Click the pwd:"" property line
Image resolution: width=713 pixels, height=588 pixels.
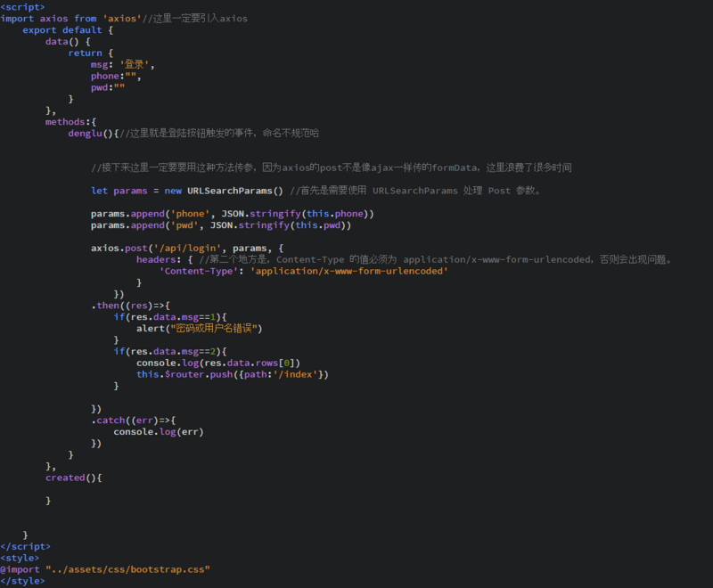(x=108, y=87)
